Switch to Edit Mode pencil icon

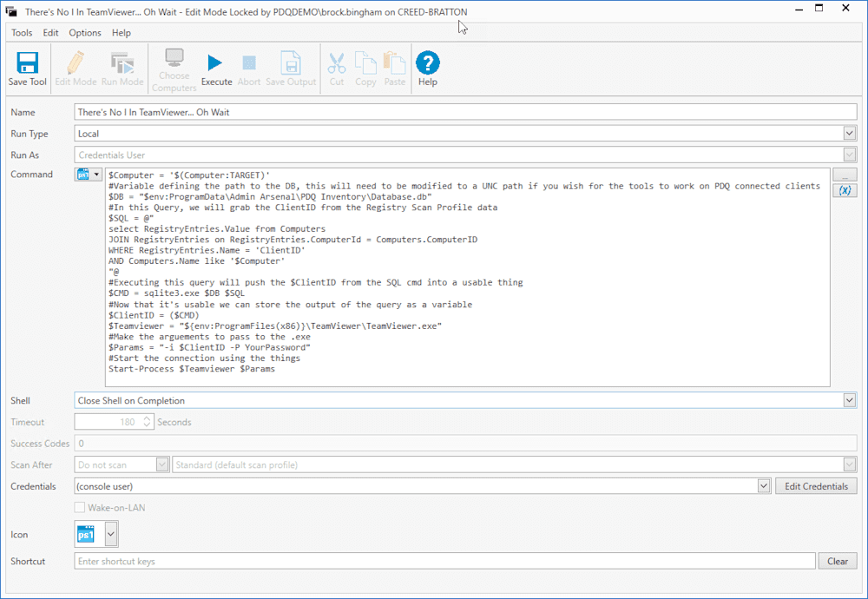[76, 63]
